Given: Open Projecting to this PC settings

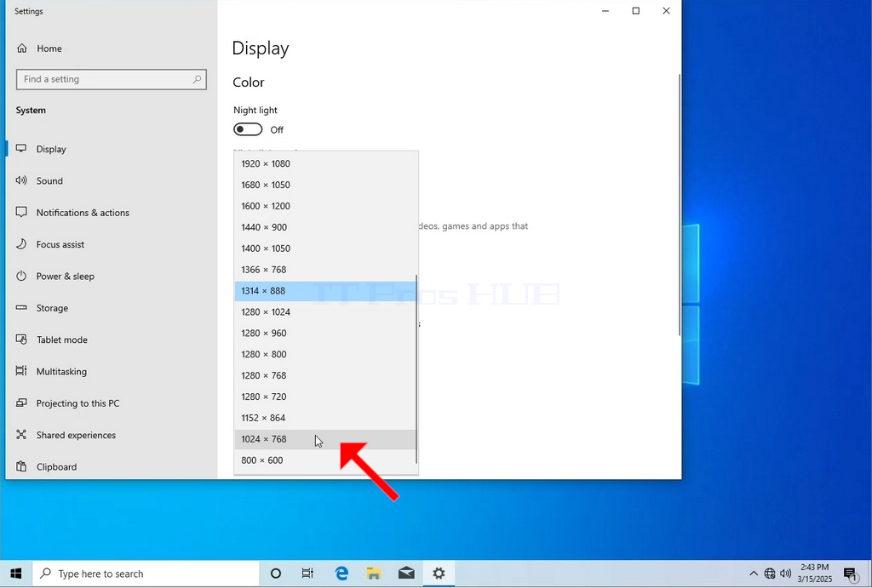Looking at the screenshot, I should coord(77,403).
